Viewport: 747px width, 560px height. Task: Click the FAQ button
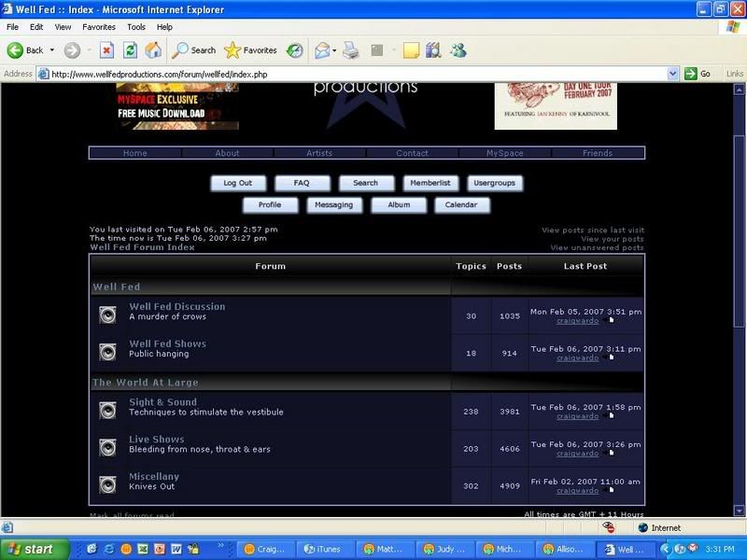pyautogui.click(x=302, y=183)
